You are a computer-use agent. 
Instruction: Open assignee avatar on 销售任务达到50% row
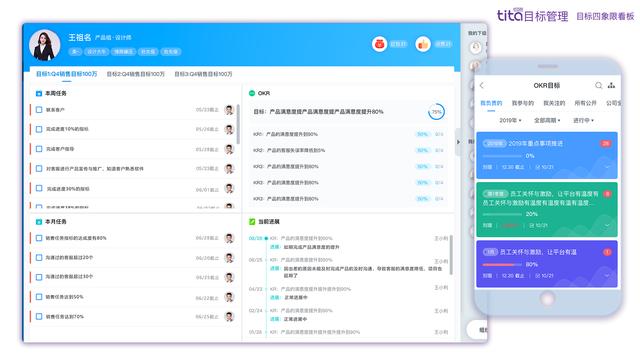[x=229, y=297]
